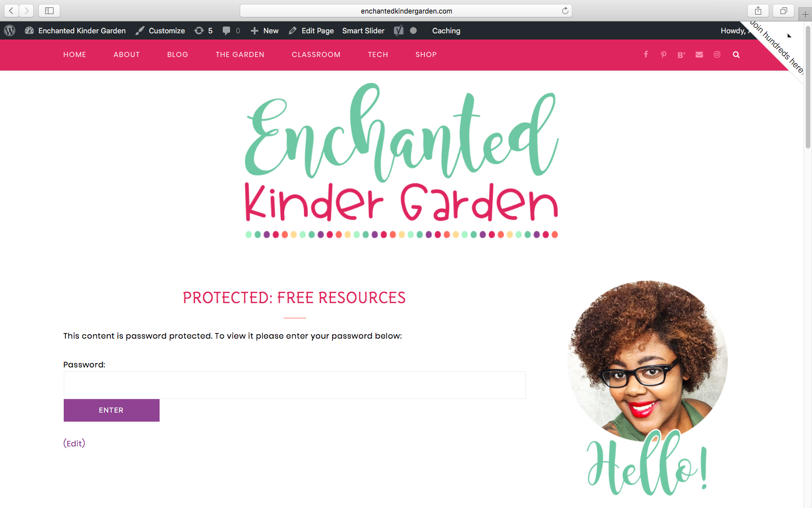Image resolution: width=812 pixels, height=508 pixels.
Task: Open the email envelope icon
Action: pos(699,55)
